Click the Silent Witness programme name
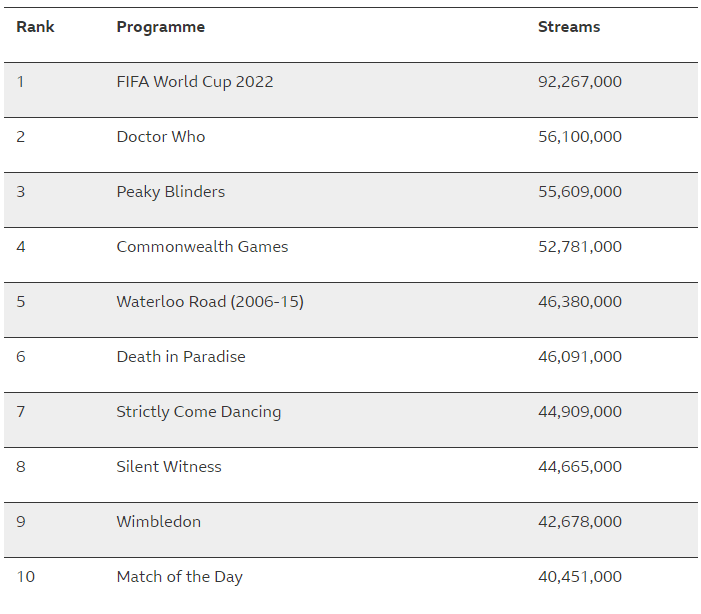This screenshot has width=701, height=614. tap(168, 467)
